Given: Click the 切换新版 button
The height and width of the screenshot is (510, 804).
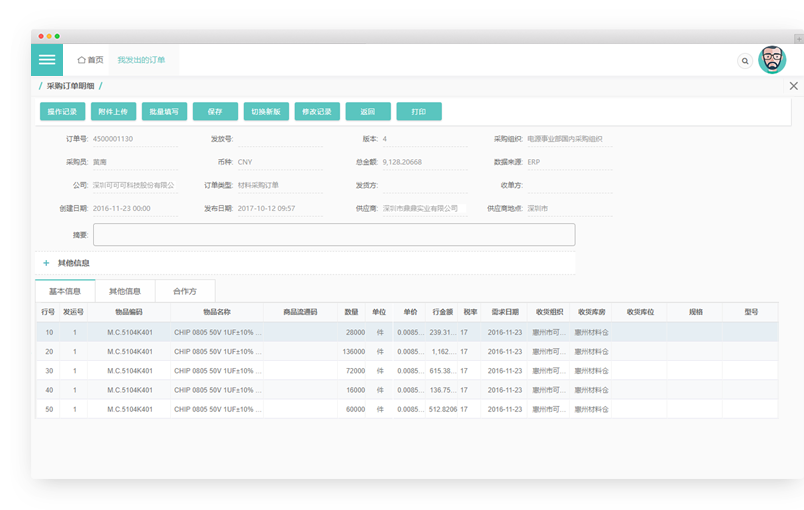Looking at the screenshot, I should pyautogui.click(x=266, y=112).
